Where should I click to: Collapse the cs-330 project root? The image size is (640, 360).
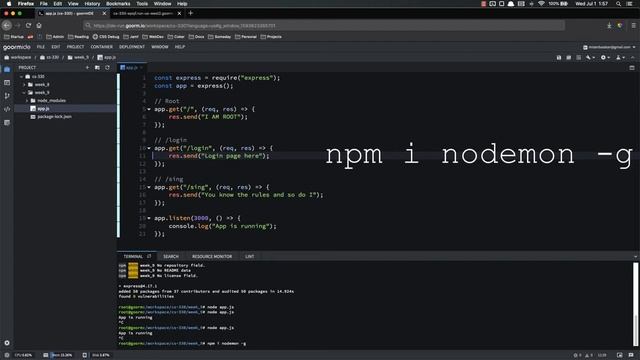point(22,76)
